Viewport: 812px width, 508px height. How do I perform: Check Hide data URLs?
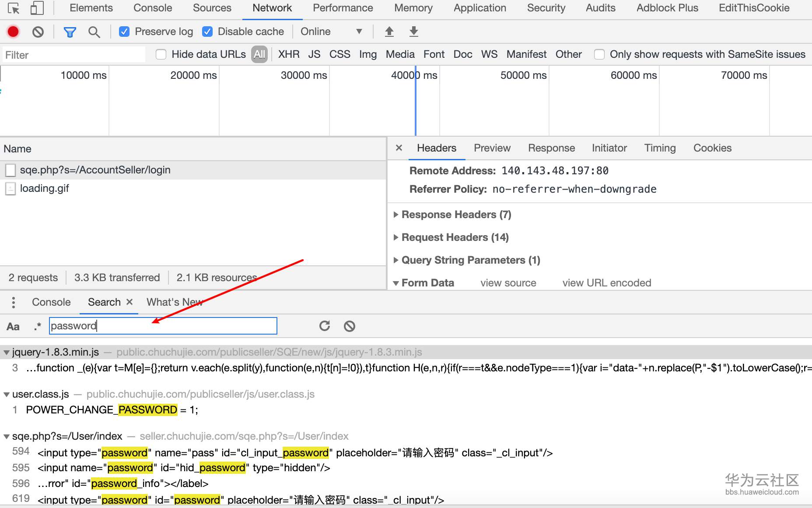(161, 54)
